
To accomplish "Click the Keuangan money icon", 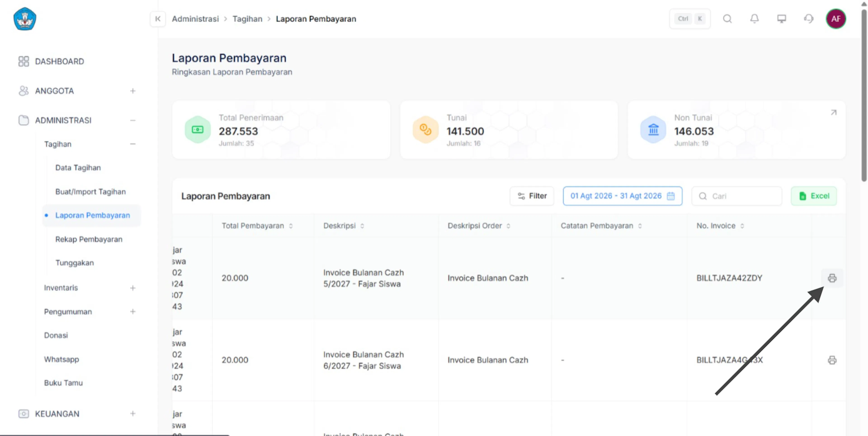I will click(x=24, y=414).
